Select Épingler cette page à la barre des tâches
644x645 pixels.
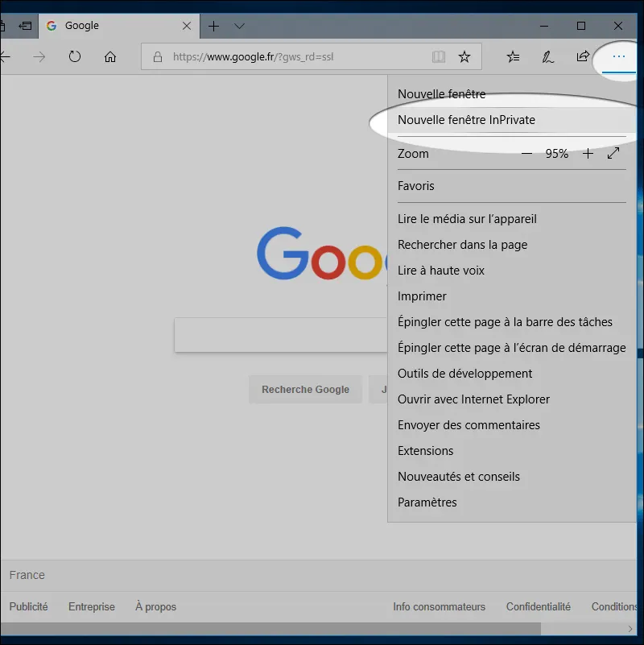(512, 322)
